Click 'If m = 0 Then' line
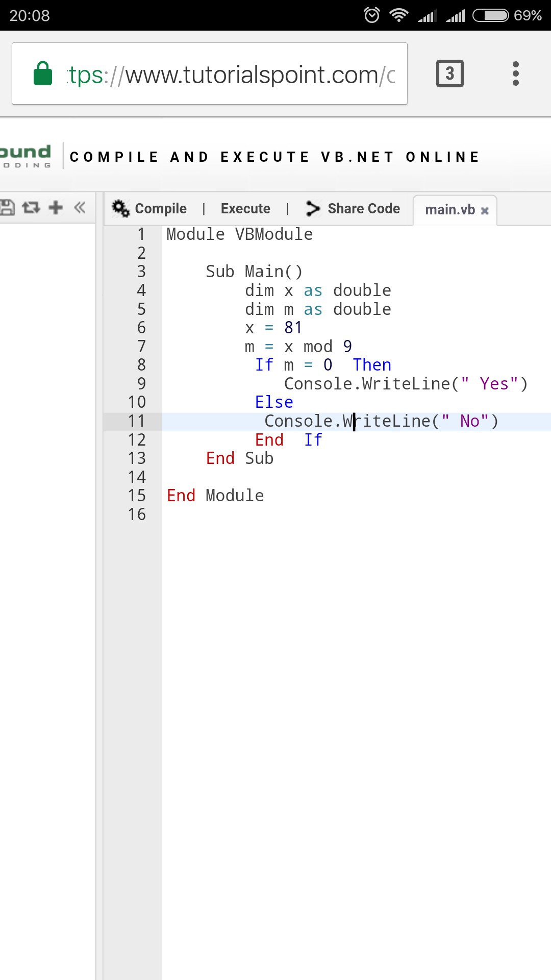 coord(323,365)
